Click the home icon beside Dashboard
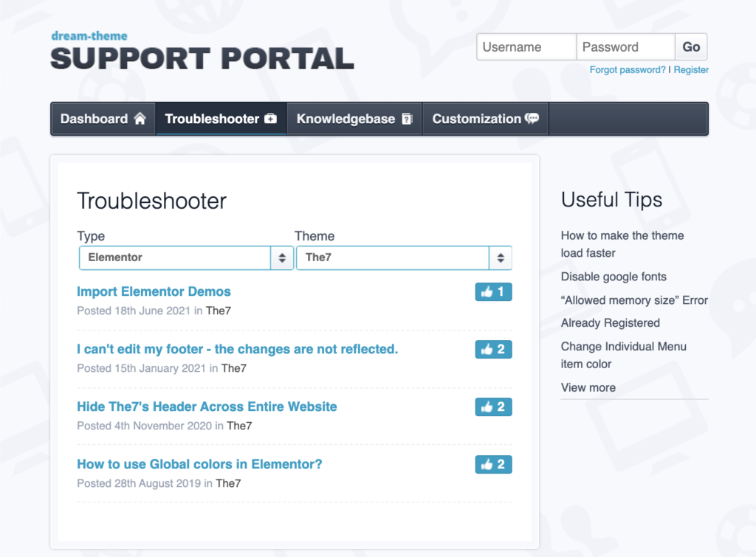 coord(140,119)
